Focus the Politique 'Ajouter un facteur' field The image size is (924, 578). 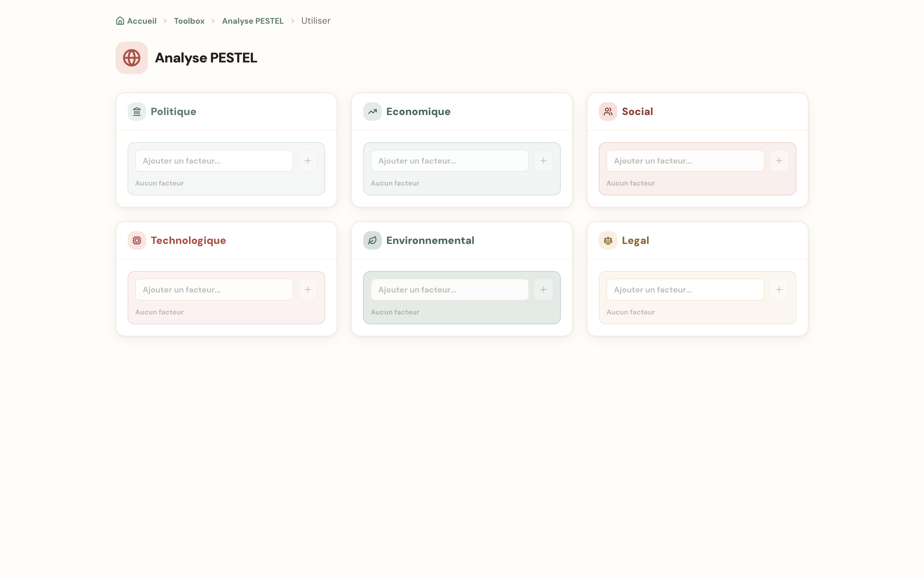point(214,161)
